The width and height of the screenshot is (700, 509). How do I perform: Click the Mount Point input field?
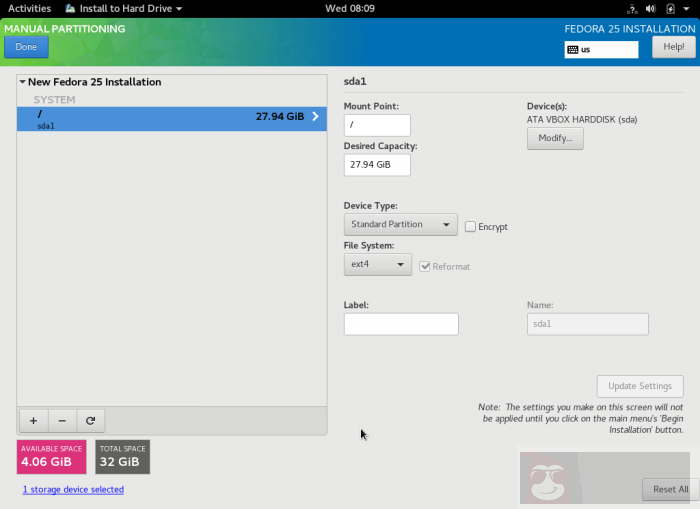coord(377,125)
